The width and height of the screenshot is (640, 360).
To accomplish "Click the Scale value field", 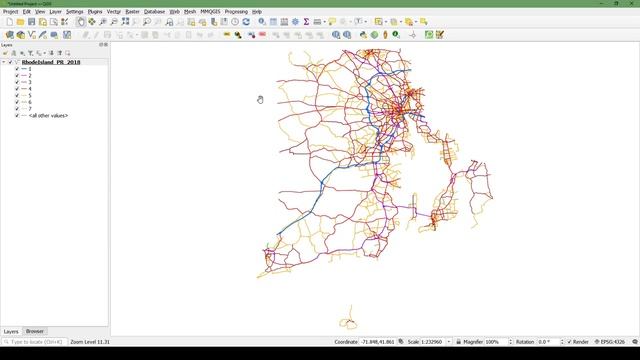I will (433, 342).
